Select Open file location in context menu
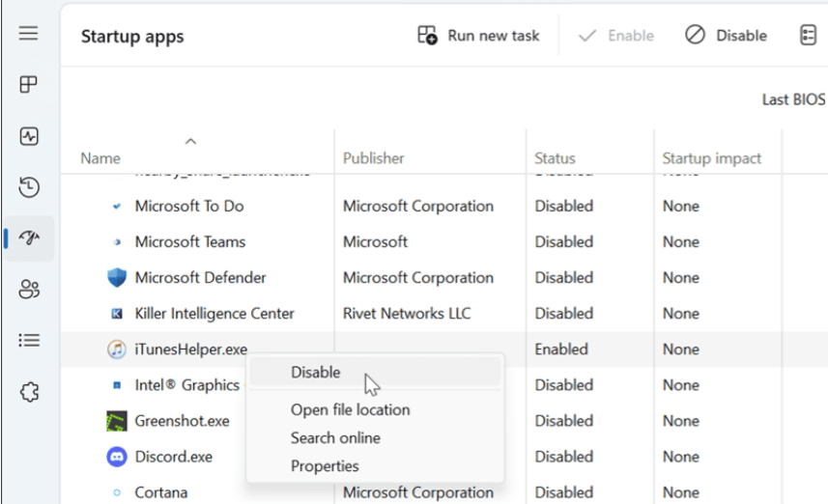The image size is (828, 504). tap(350, 409)
